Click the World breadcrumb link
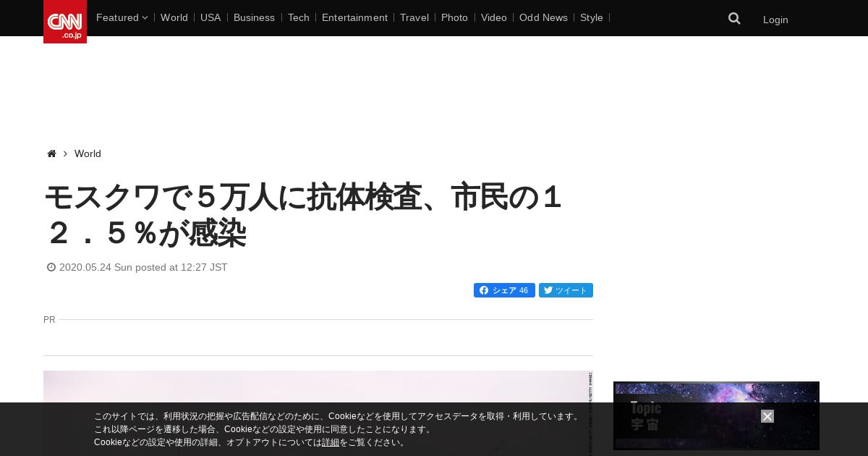The image size is (868, 456). 88,153
